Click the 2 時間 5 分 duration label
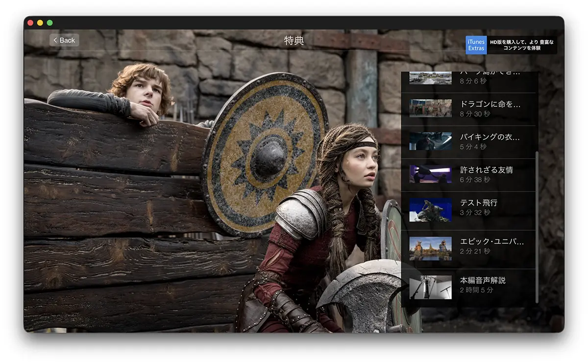 point(478,289)
